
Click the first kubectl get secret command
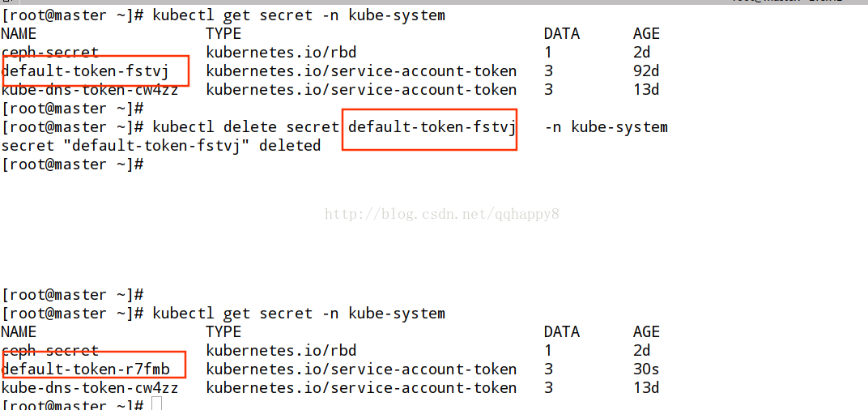click(298, 15)
